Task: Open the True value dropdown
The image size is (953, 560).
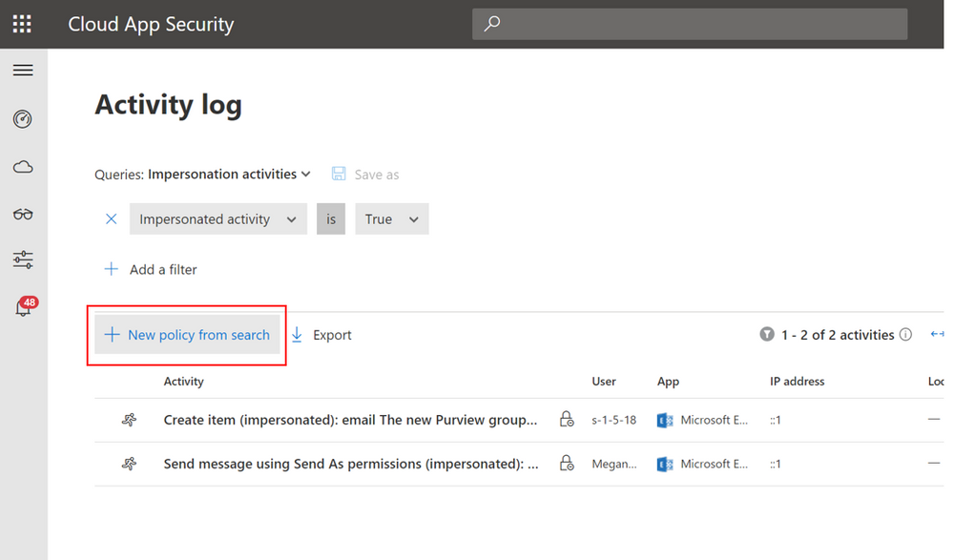Action: click(391, 219)
